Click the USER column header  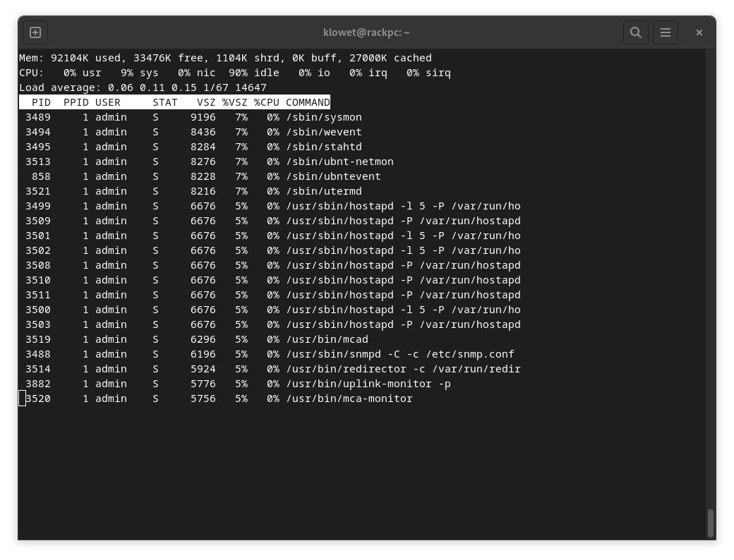tap(108, 102)
